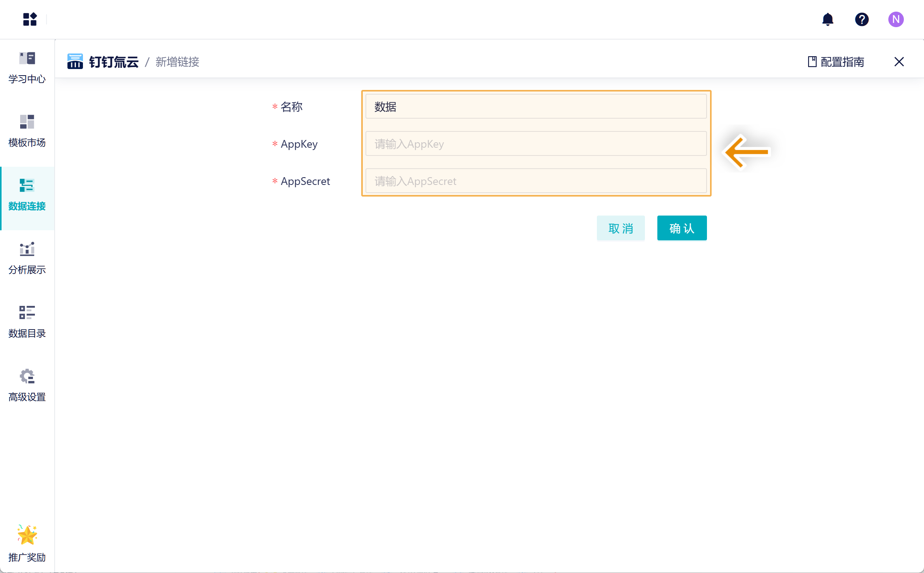This screenshot has height=573, width=924.
Task: Click the help question mark icon
Action: click(x=862, y=19)
